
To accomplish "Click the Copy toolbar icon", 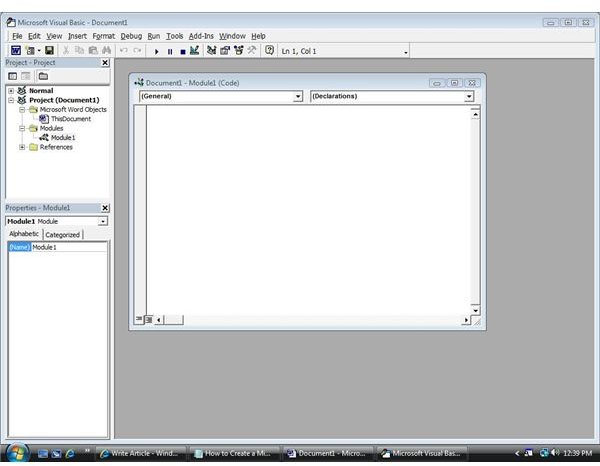I will 79,50.
